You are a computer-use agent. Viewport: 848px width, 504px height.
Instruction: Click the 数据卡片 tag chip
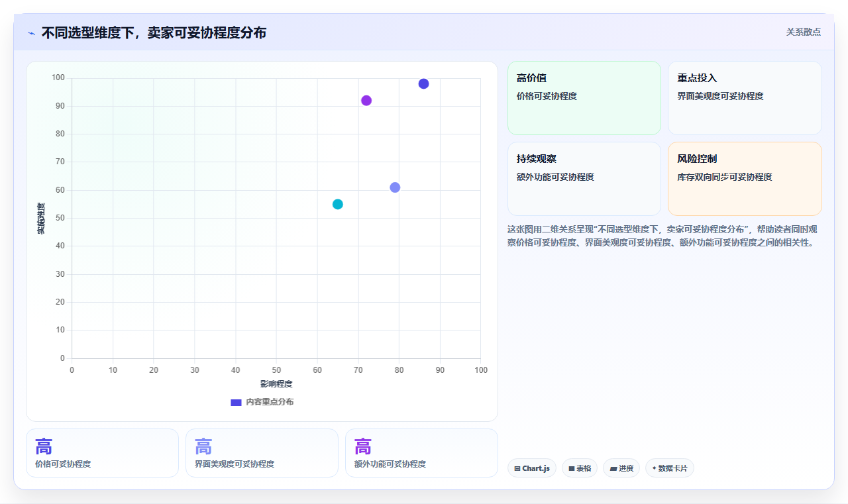(x=670, y=468)
